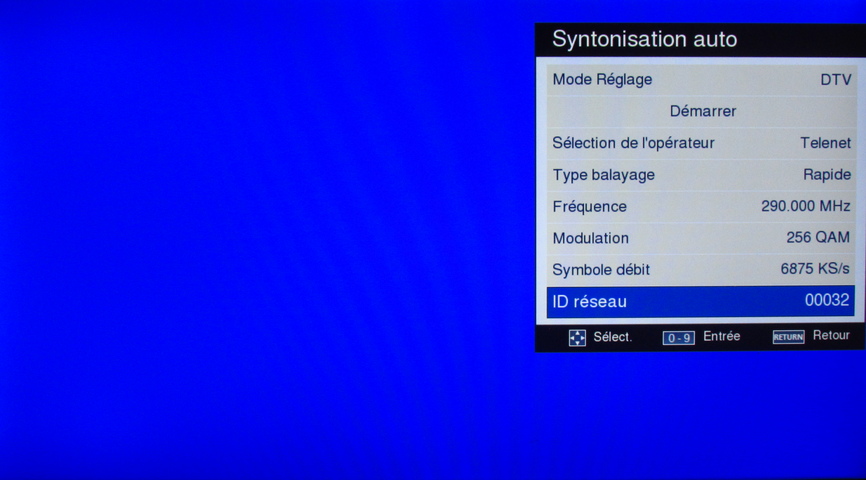Select the Mode Réglage row

701,80
